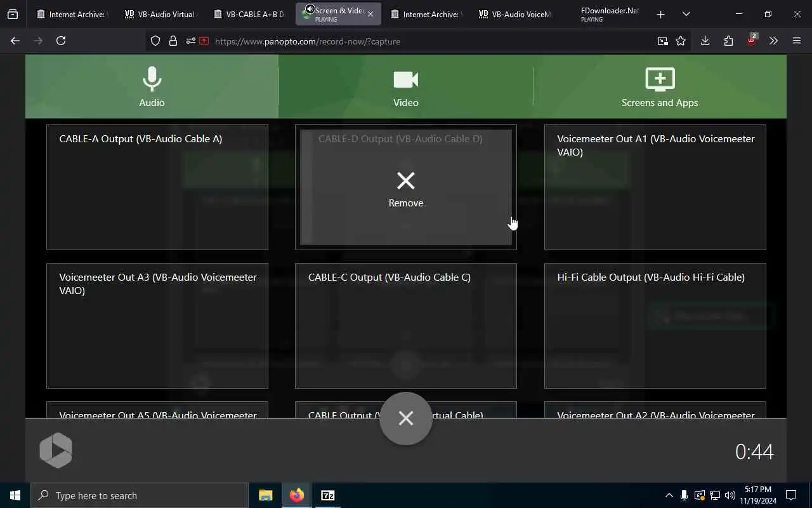Reload the Panopto page
Image resolution: width=812 pixels, height=508 pixels.
point(61,41)
